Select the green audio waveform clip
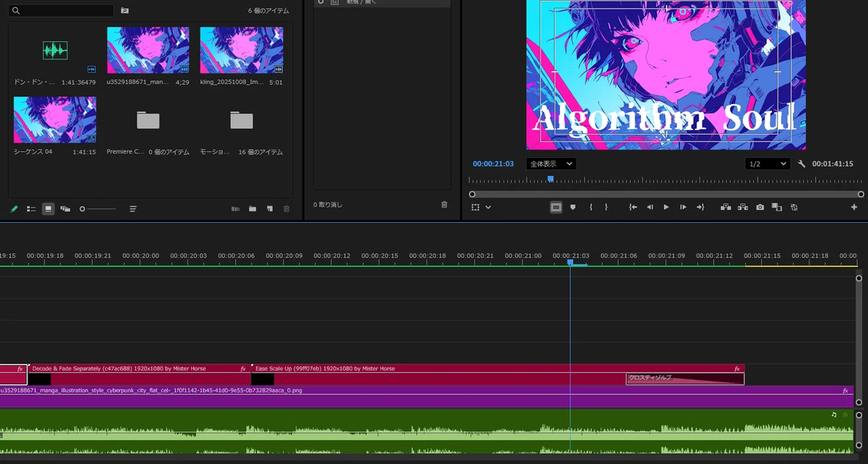This screenshot has width=868, height=464. pyautogui.click(x=426, y=432)
